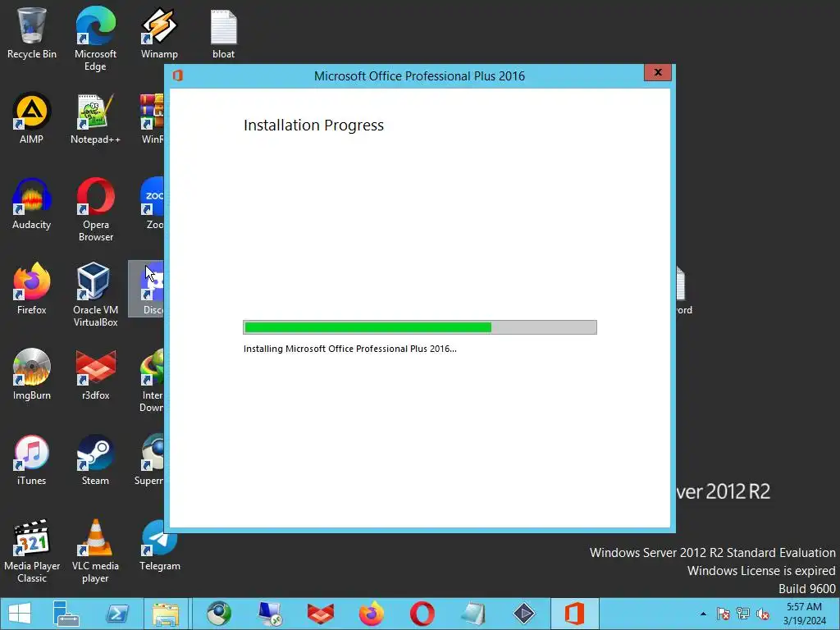Select the Media Player Classic desktop shortcut
Viewport: 840px width, 630px height.
pos(32,550)
